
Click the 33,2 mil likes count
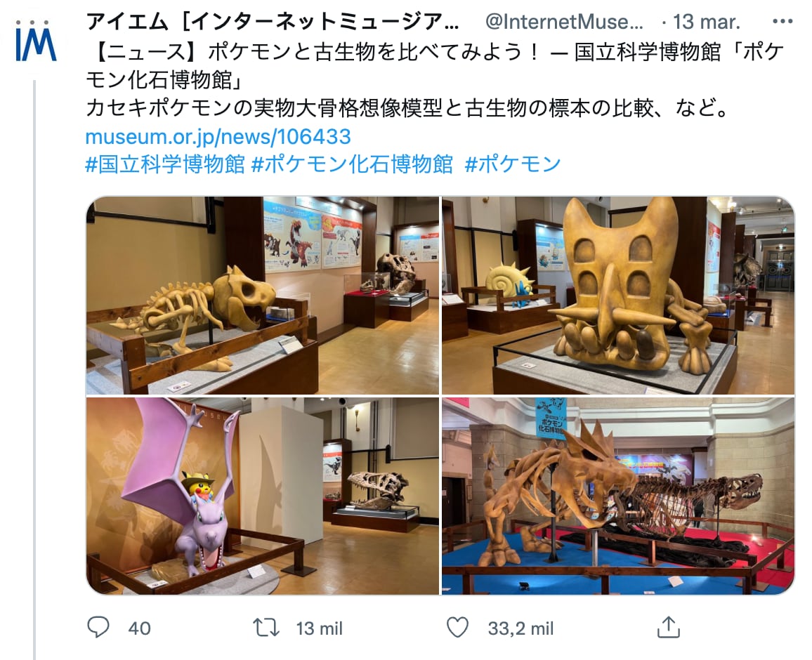(521, 628)
